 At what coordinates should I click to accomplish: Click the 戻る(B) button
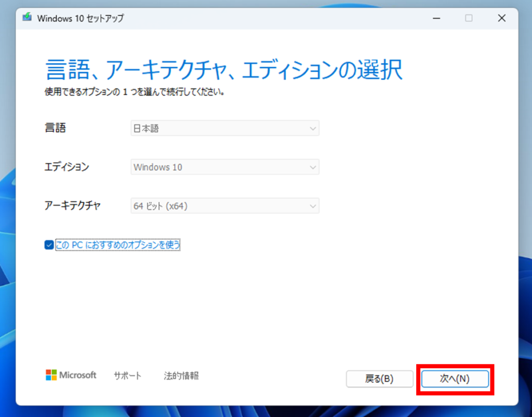pos(379,379)
